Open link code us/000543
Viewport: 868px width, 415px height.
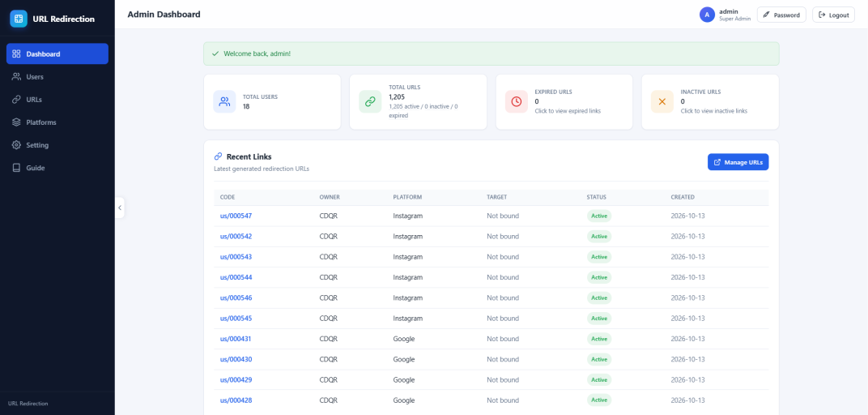[x=236, y=256]
